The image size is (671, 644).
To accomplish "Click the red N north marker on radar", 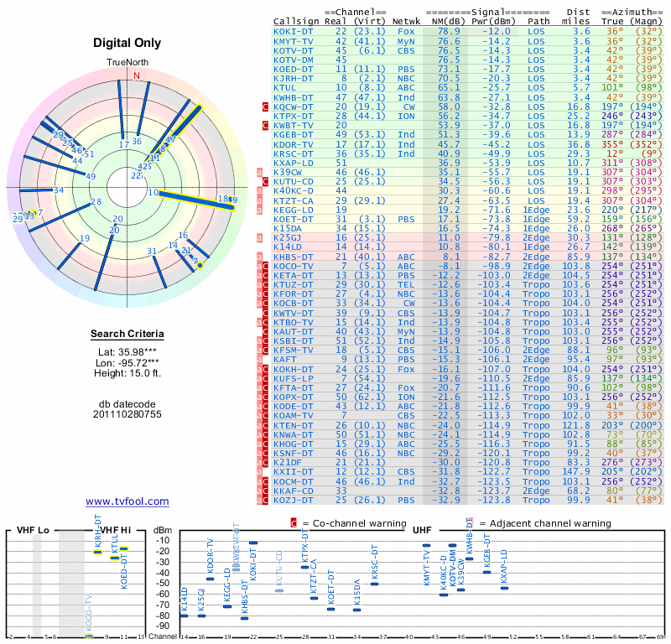I will tap(137, 75).
